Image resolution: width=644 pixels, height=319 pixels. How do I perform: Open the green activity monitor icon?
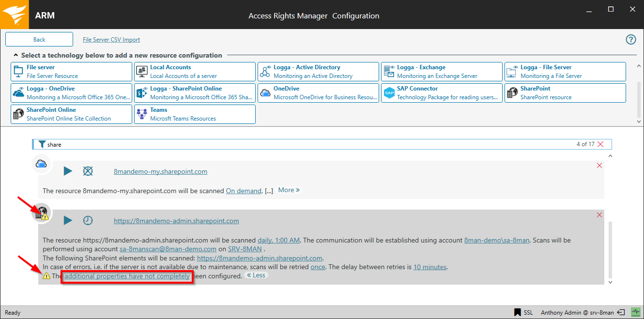(x=635, y=312)
